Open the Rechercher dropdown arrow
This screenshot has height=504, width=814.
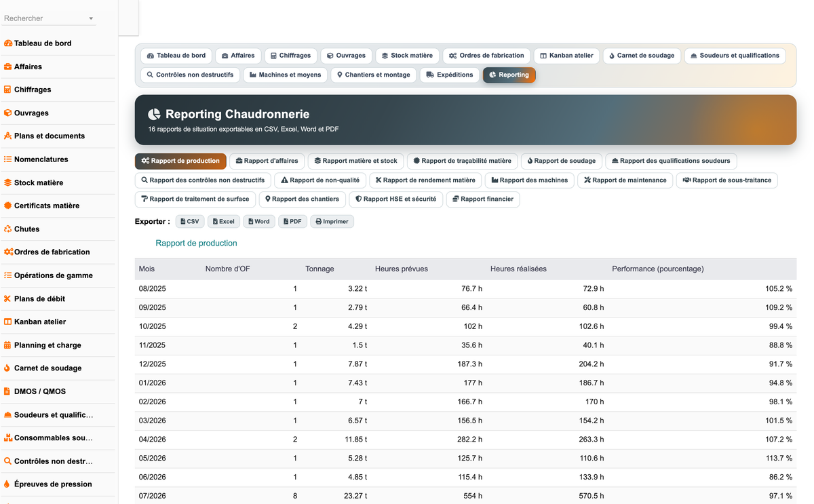pos(91,19)
